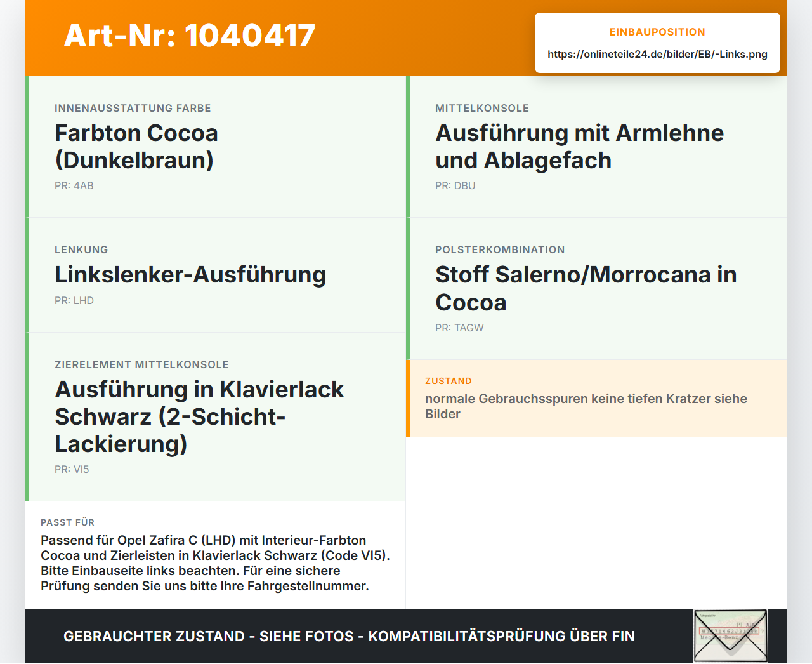Click 'Passend für Opel Zafira C' paragraph
The image size is (812, 664).
(x=216, y=563)
